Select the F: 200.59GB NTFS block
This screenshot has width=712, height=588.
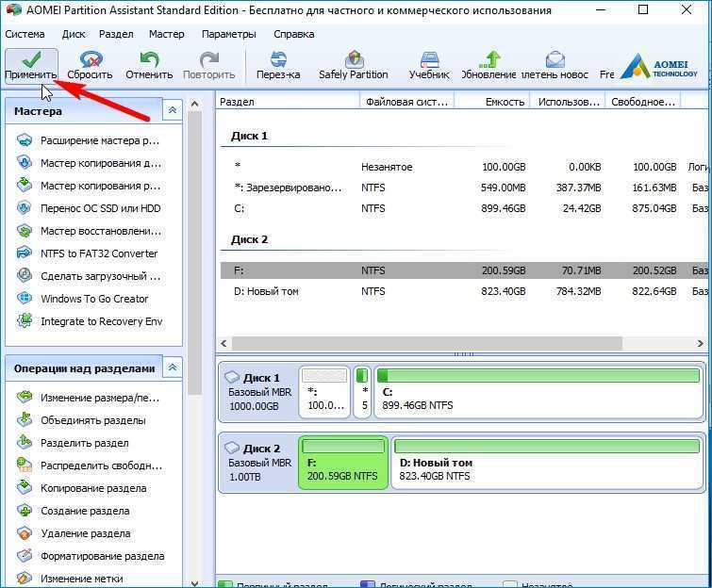pyautogui.click(x=343, y=463)
